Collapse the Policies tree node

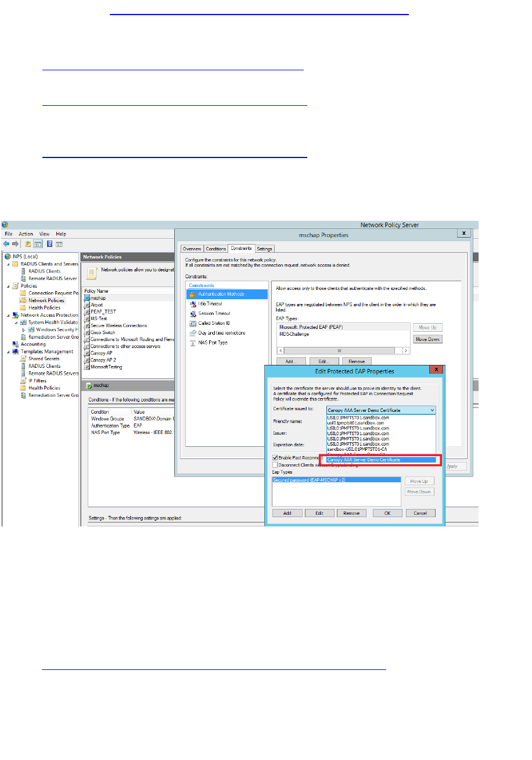click(x=7, y=286)
